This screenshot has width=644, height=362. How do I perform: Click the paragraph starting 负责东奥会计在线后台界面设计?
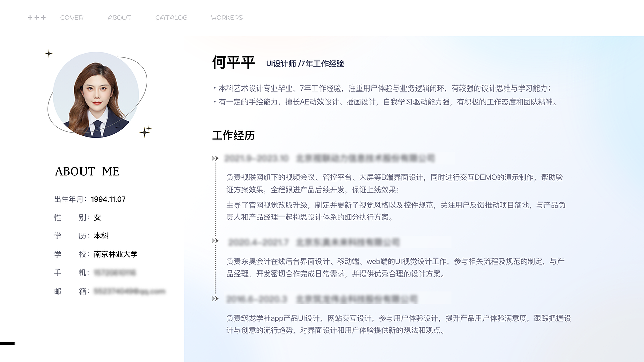pyautogui.click(x=395, y=268)
